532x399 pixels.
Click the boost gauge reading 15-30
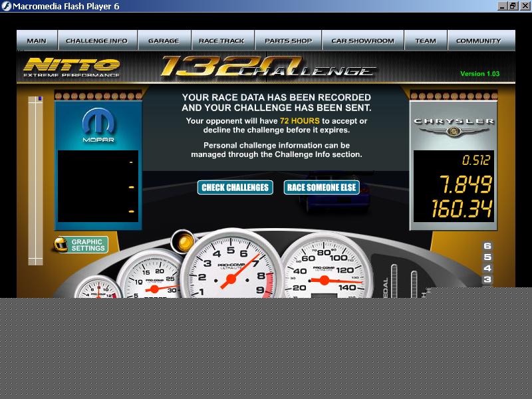pos(152,275)
